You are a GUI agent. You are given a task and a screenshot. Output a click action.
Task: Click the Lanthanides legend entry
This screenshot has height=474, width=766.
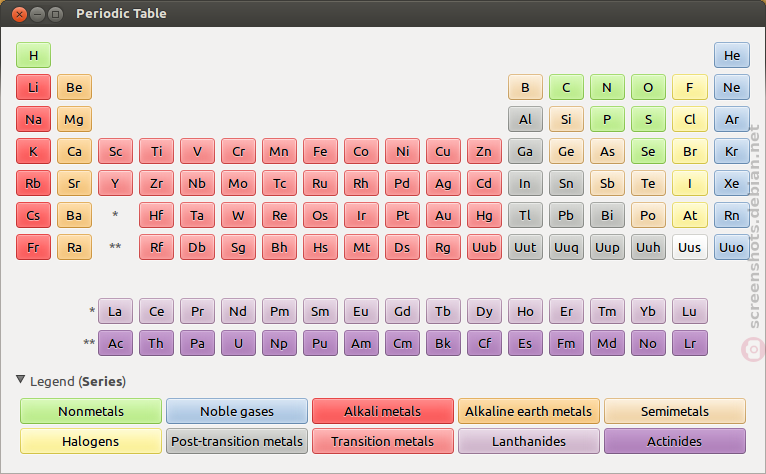point(529,441)
